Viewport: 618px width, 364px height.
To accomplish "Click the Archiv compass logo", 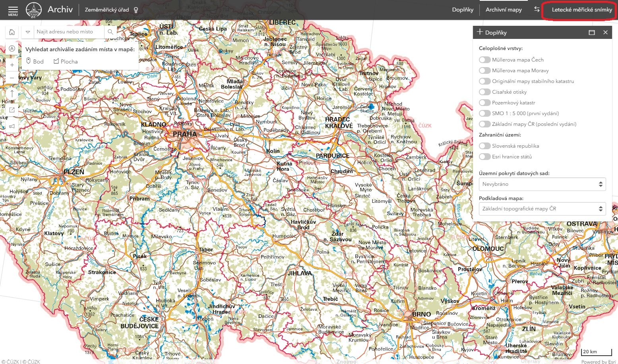I will tap(34, 10).
